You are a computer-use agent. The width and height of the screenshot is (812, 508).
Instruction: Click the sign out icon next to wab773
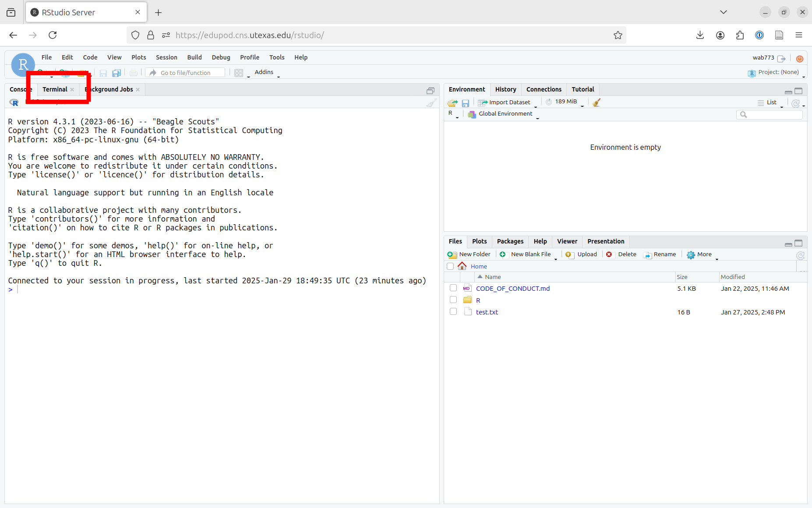782,58
